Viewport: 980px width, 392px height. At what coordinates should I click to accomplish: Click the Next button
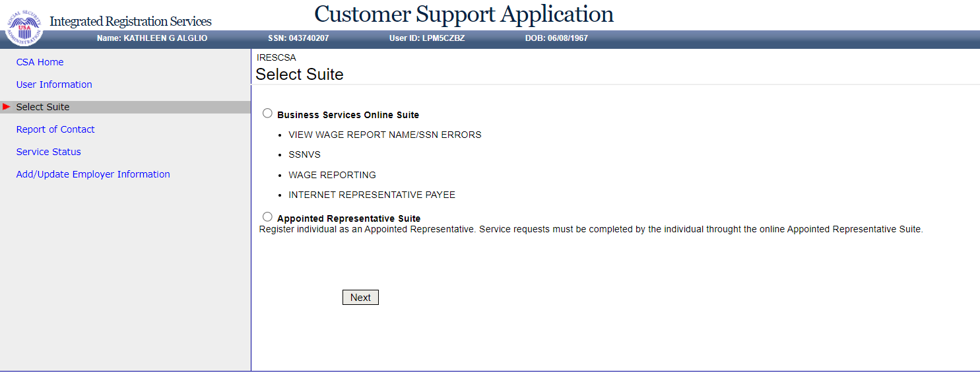(x=360, y=298)
